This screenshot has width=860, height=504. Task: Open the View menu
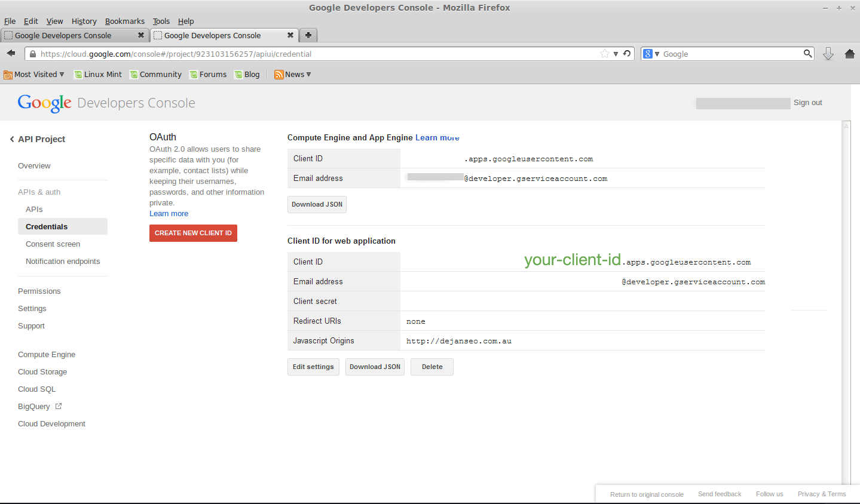coord(54,21)
